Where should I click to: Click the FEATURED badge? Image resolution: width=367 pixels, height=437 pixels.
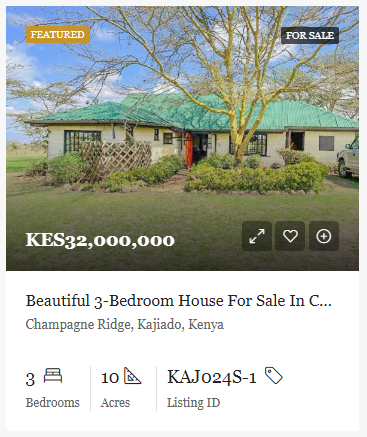click(58, 35)
